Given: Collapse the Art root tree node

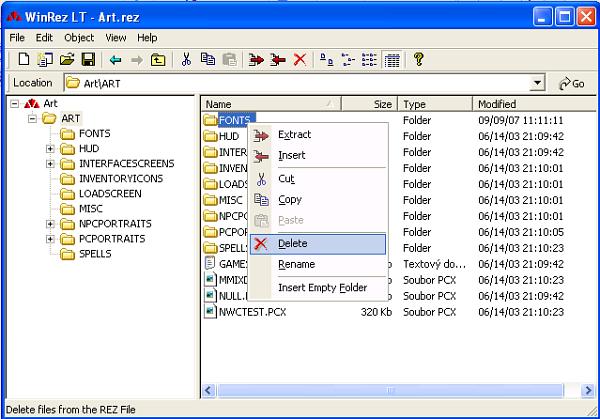Looking at the screenshot, I should point(14,104).
